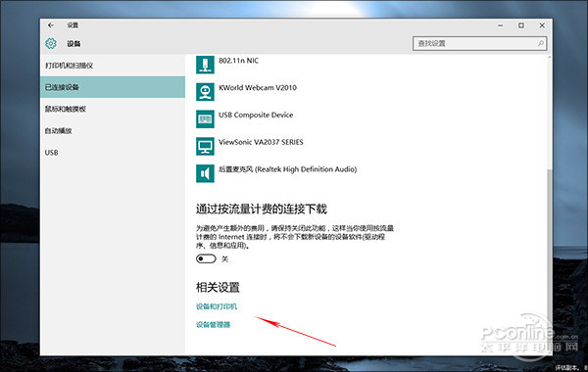Select USB Composite Device name

pos(256,115)
